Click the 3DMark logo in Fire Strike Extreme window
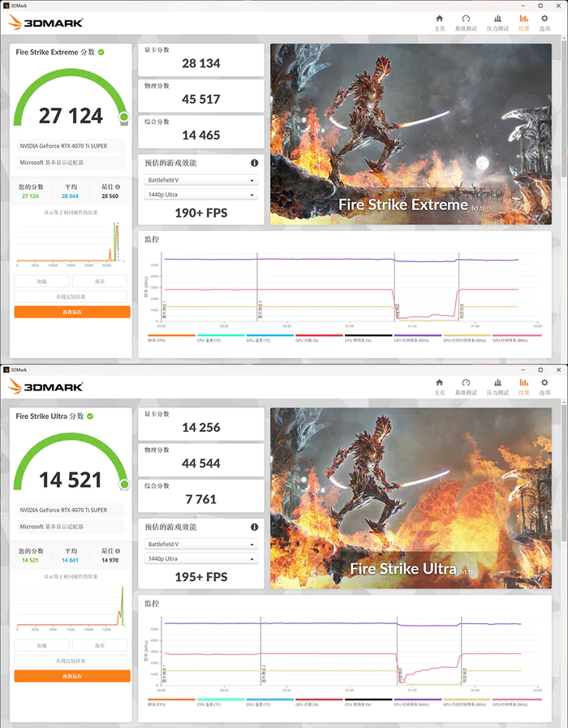Image resolution: width=568 pixels, height=728 pixels. tap(45, 22)
